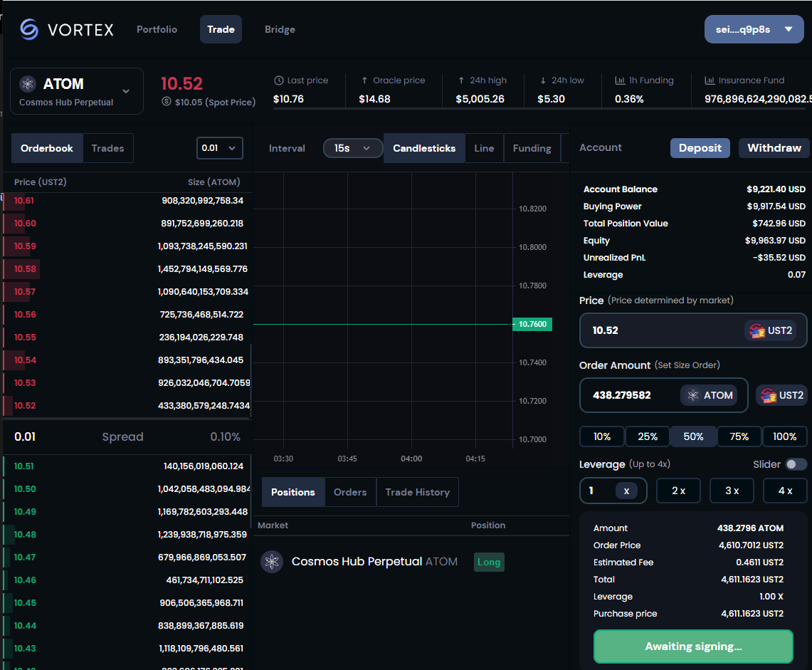Click the custom leverage x button
The image size is (812, 670).
[626, 491]
